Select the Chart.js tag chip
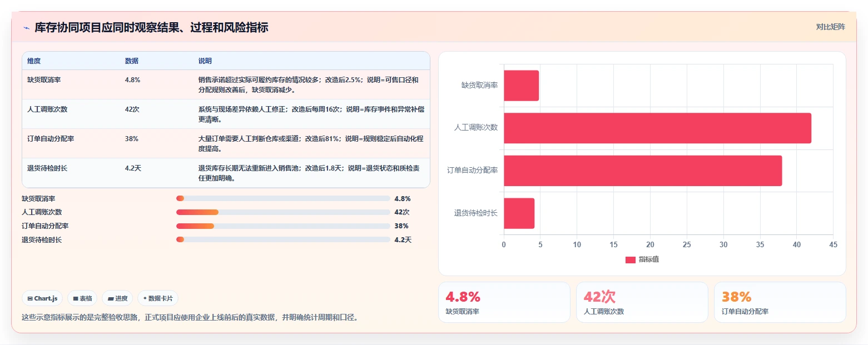 43,298
